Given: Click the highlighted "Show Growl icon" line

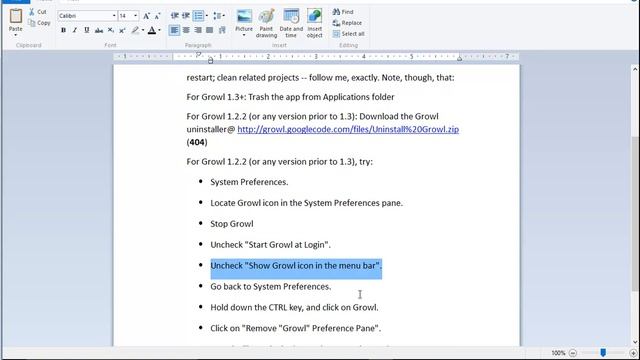Looking at the screenshot, I should point(296,266).
